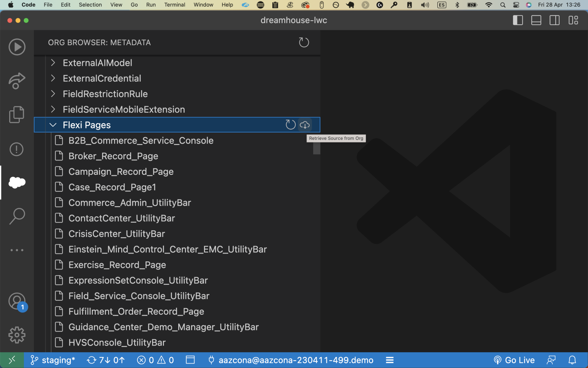Open macOS Control Center

click(516, 5)
